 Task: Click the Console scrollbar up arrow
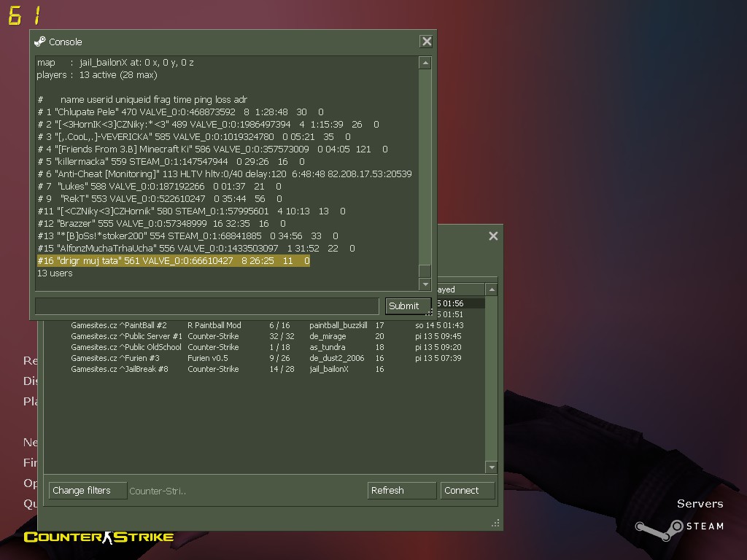tap(425, 63)
